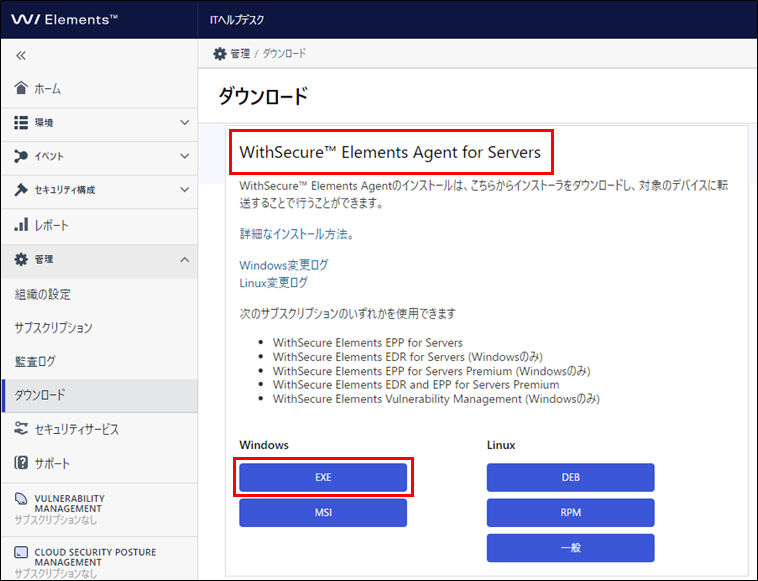Expand the セキュリティ構成 menu chevron
This screenshot has height=581, width=758.
pos(185,189)
